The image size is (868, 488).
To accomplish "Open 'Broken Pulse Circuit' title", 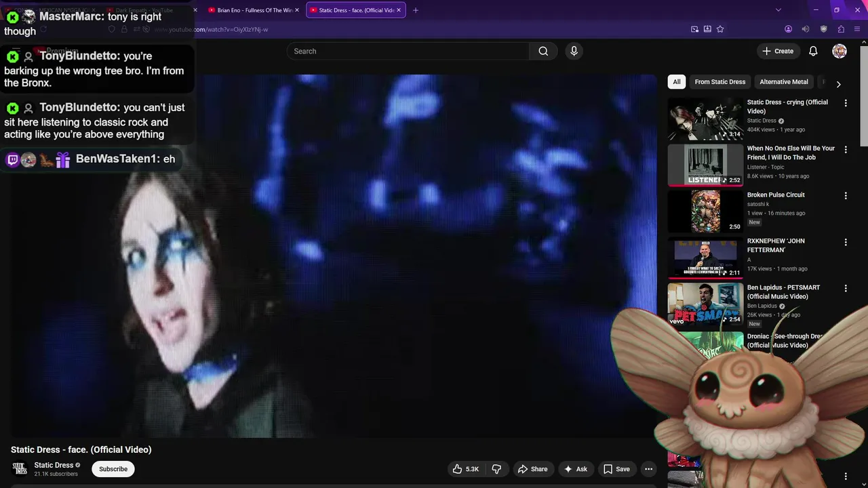I will [776, 195].
